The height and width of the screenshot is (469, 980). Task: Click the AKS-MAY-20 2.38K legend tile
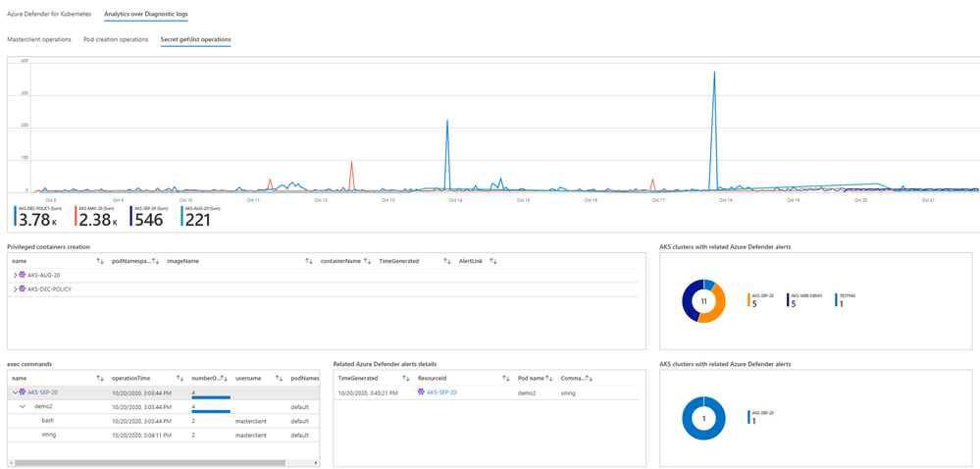[96, 216]
